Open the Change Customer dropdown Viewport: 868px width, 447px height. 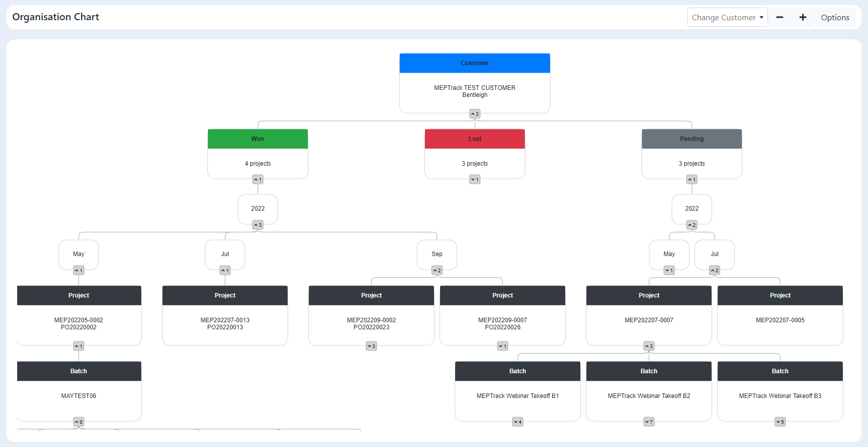click(x=727, y=17)
